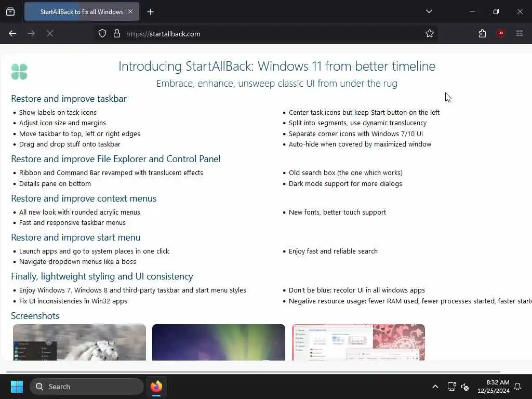Open the aurora screenshot thumbnail
Image resolution: width=532 pixels, height=399 pixels.
(219, 342)
